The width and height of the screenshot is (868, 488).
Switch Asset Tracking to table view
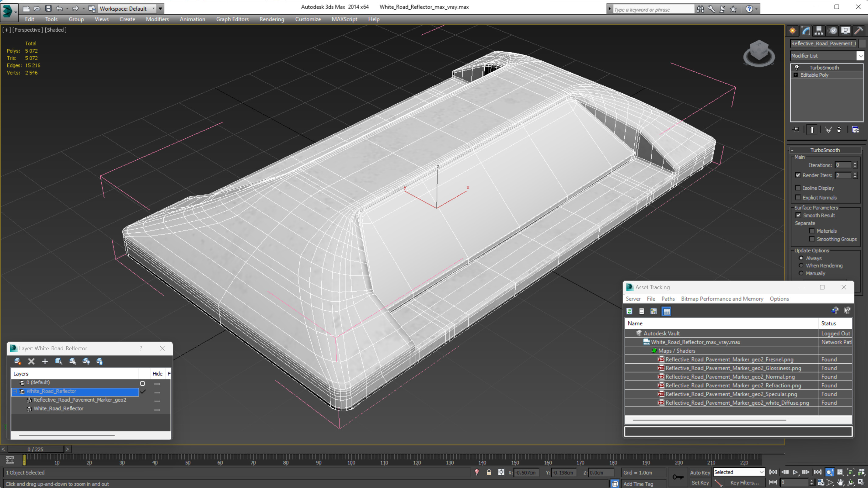tap(666, 311)
